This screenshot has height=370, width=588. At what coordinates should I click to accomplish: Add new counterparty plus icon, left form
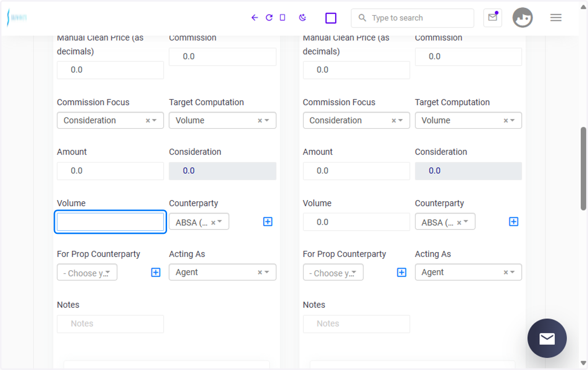[268, 222]
